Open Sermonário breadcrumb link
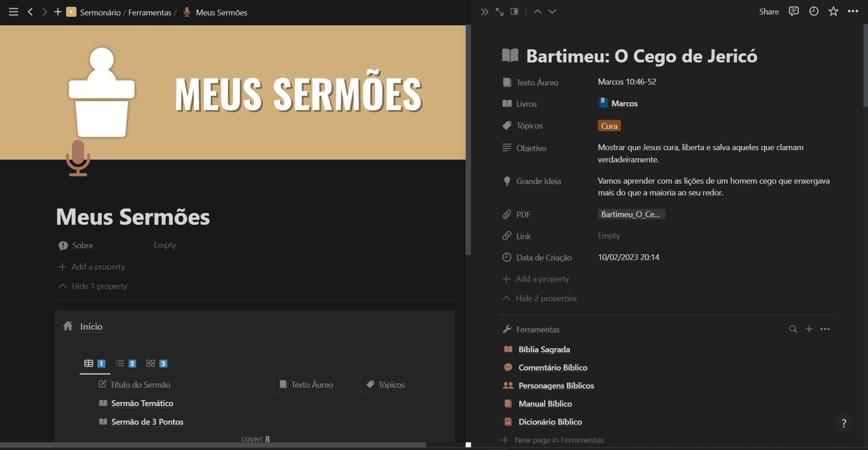This screenshot has width=868, height=450. click(x=100, y=13)
